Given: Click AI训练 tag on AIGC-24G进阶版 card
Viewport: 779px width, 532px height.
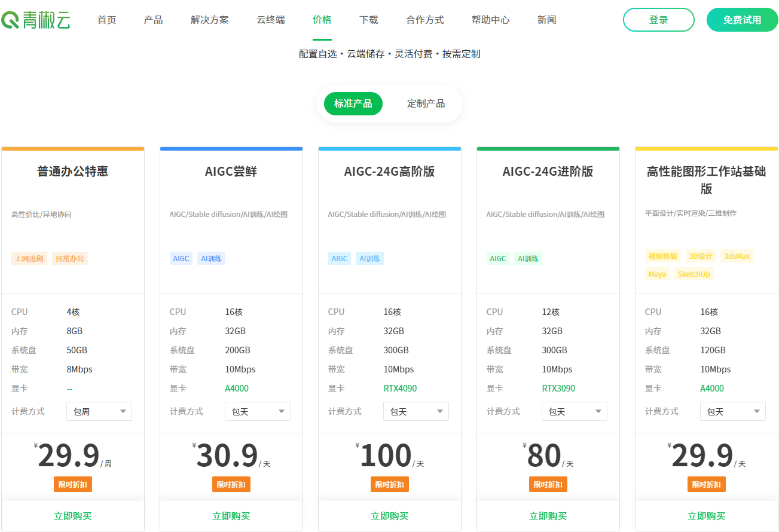Looking at the screenshot, I should point(529,258).
